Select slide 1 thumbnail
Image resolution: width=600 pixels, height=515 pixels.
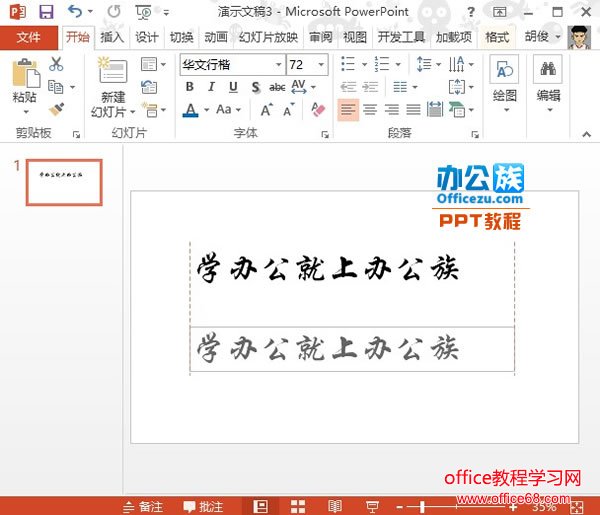point(64,183)
